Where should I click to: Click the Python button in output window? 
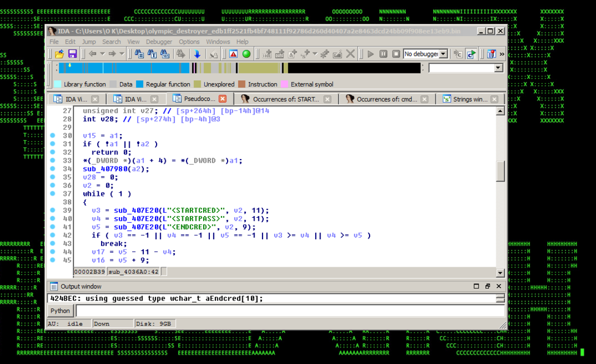pos(60,311)
